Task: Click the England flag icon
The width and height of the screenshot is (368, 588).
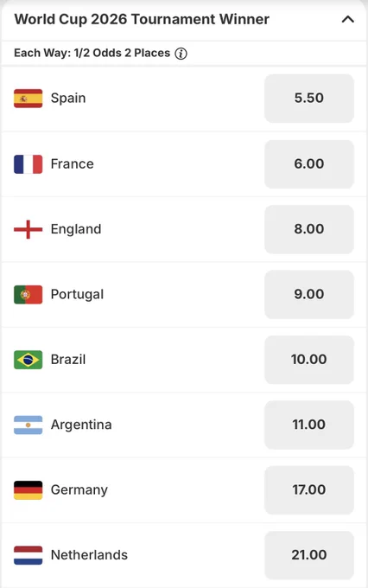Action: [x=29, y=229]
